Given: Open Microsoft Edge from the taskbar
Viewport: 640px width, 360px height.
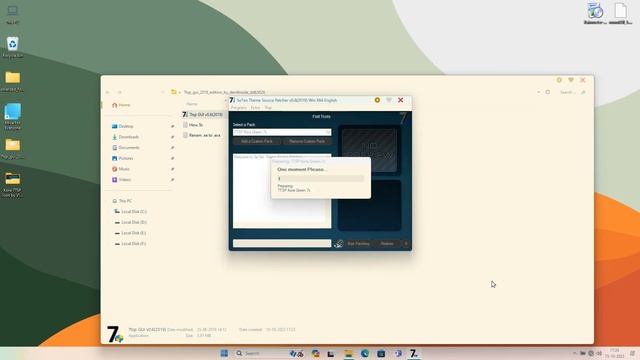Looking at the screenshot, I should [364, 353].
